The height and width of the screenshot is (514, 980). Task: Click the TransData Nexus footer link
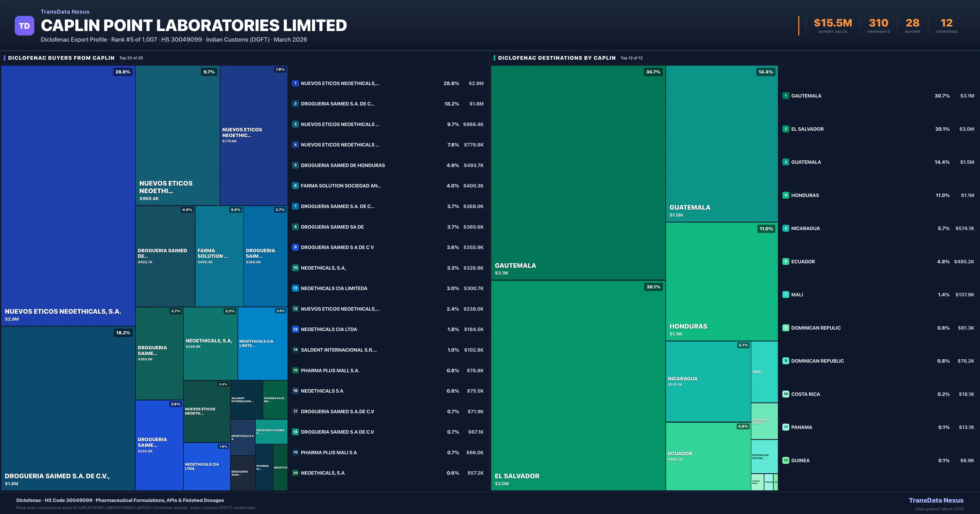tap(936, 500)
